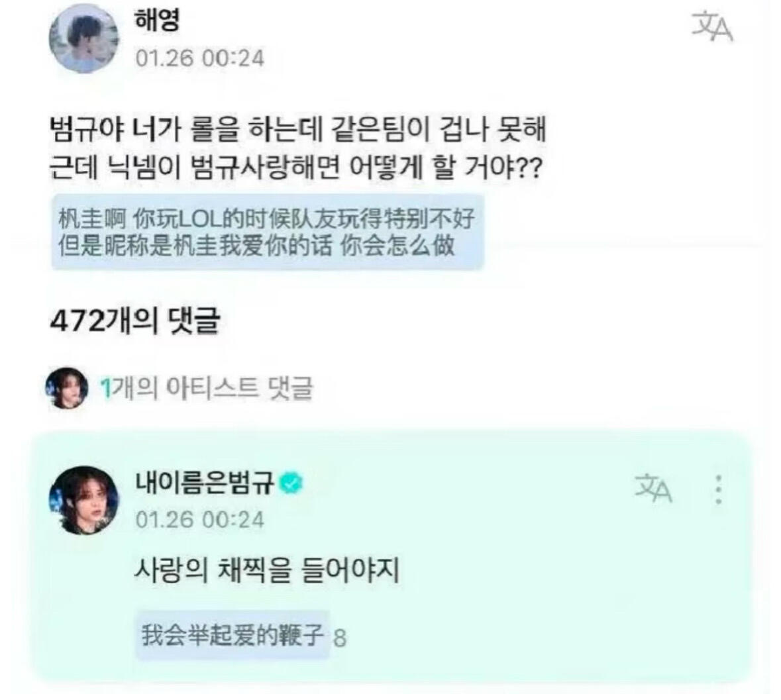Tap small artist avatar beside 아티스트 댓글
This screenshot has width=781, height=700.
tap(67, 388)
